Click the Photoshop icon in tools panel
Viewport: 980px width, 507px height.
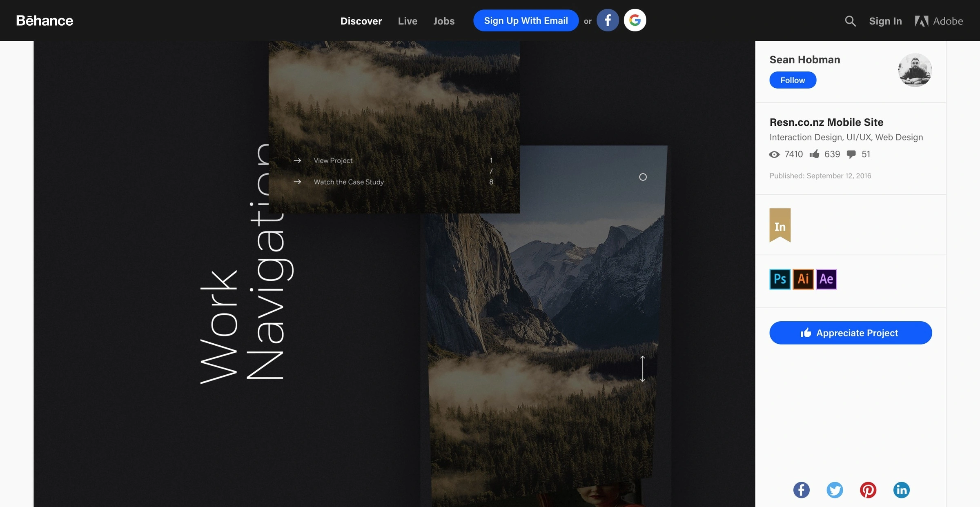[780, 279]
